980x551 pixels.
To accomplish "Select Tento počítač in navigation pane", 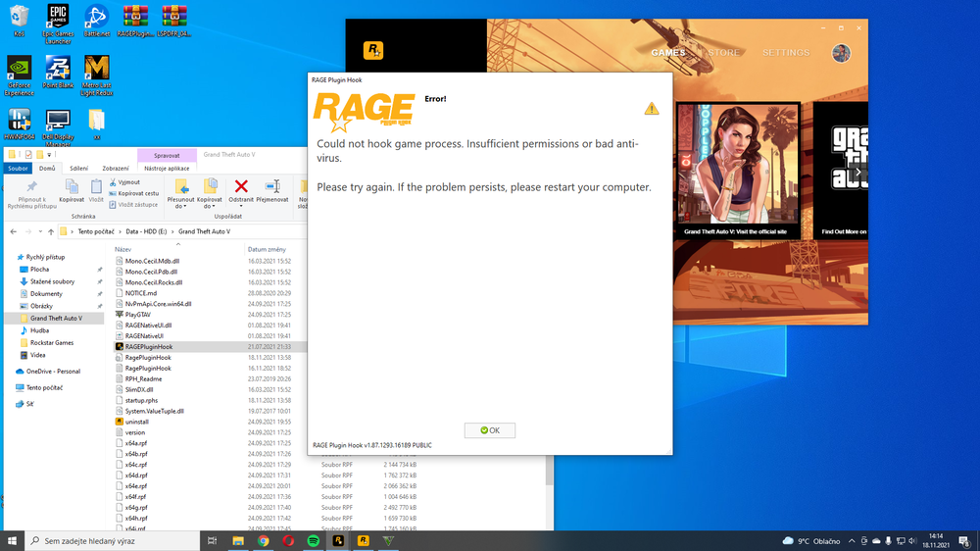I will (x=44, y=388).
